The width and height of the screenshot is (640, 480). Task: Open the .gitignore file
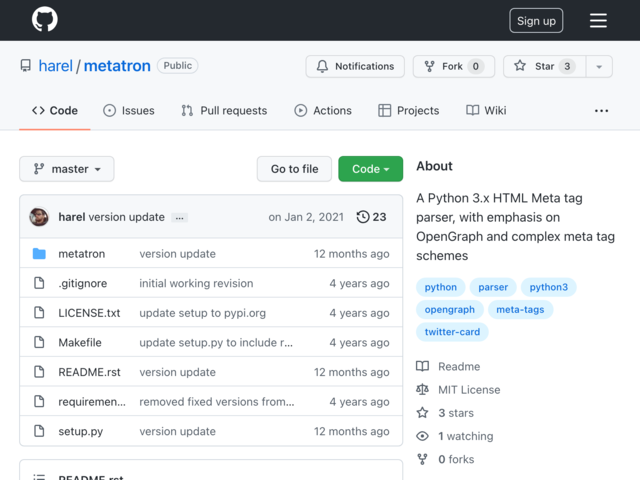(83, 283)
